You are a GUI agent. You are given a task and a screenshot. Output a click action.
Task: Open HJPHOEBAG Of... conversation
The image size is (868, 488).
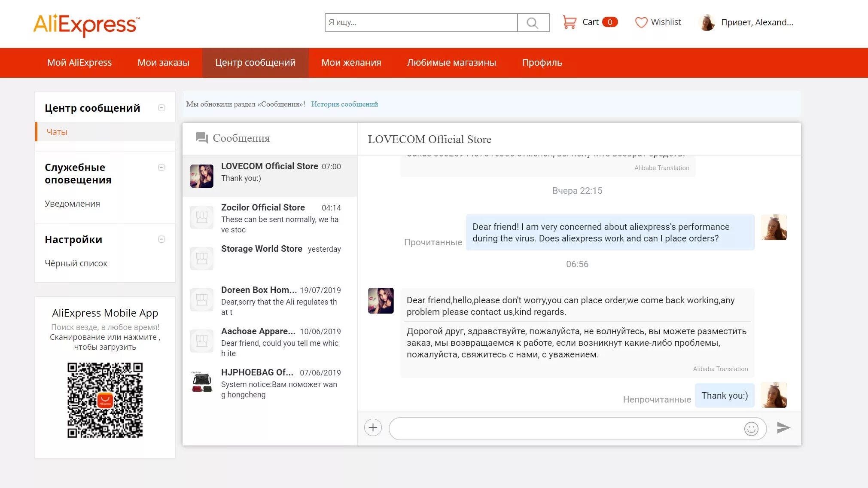point(270,382)
